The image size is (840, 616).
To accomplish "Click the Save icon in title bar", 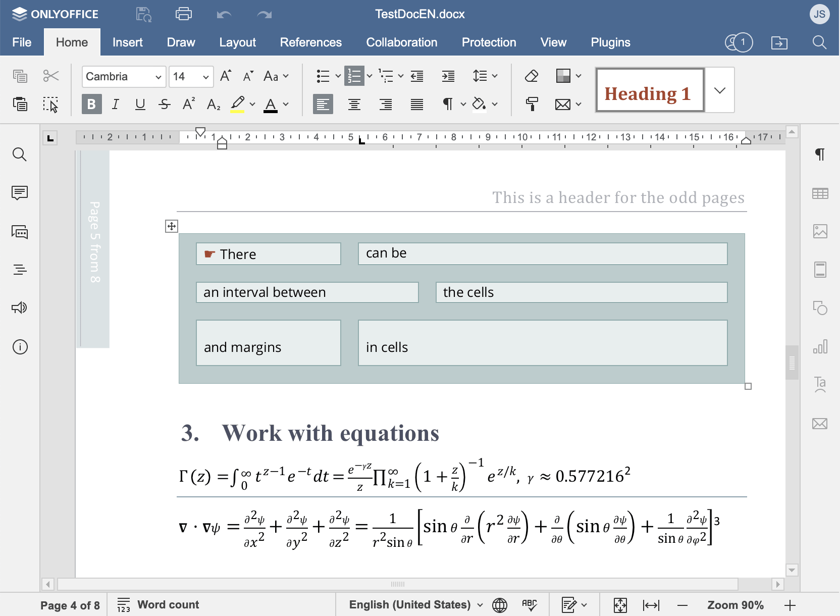I will click(144, 14).
